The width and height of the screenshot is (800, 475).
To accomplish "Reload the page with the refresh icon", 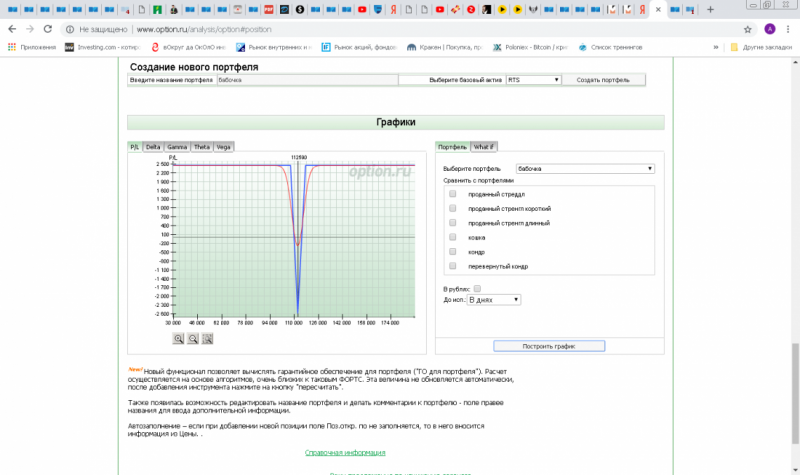I will pos(47,29).
